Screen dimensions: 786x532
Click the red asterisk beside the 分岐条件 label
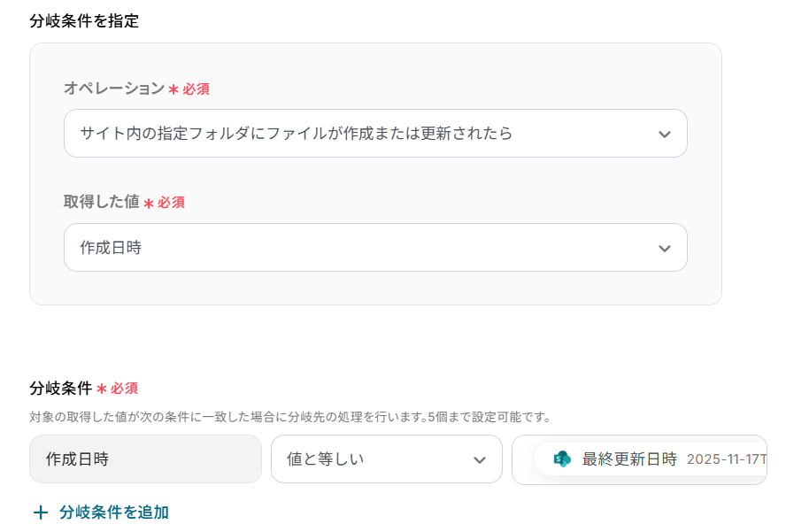pos(102,389)
